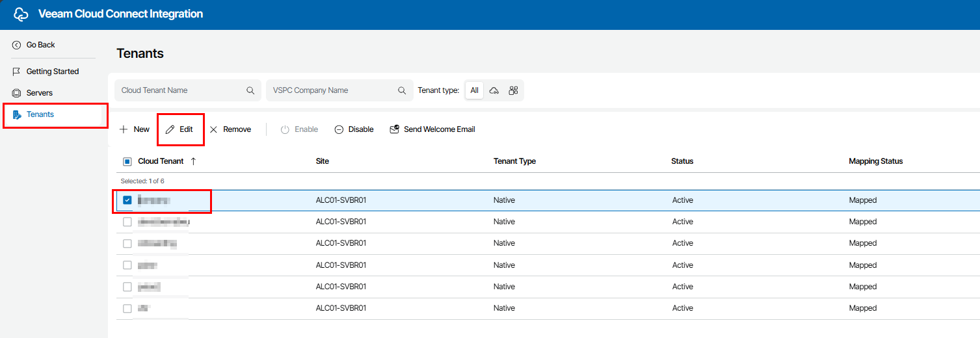Click the Enable button
980x338 pixels.
pos(299,129)
